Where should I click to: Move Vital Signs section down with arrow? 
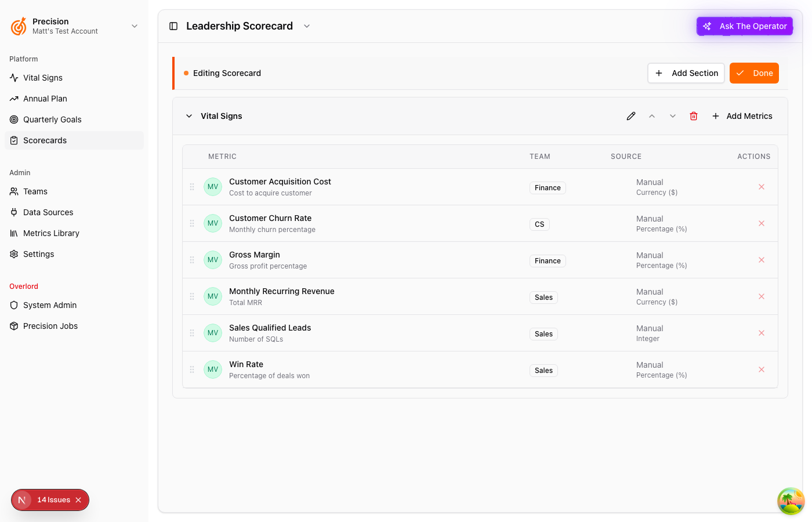click(x=673, y=116)
